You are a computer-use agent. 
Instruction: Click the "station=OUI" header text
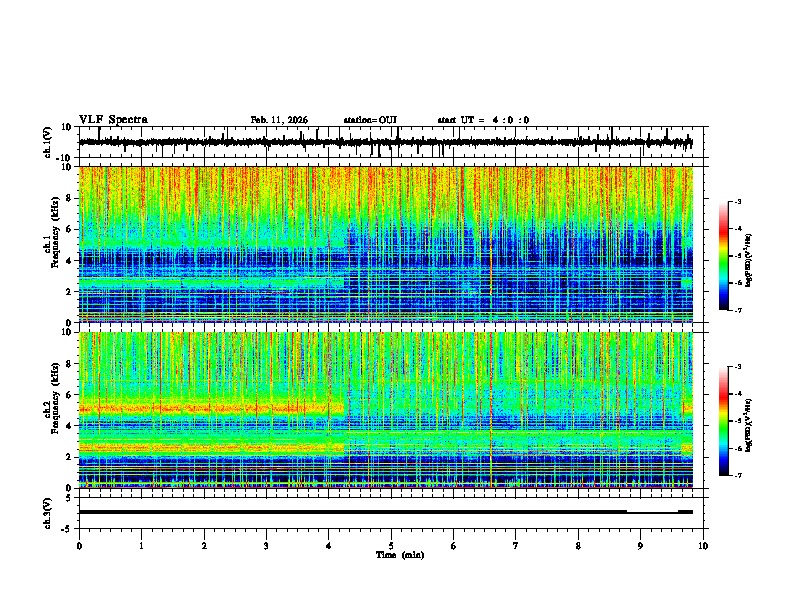(370, 120)
